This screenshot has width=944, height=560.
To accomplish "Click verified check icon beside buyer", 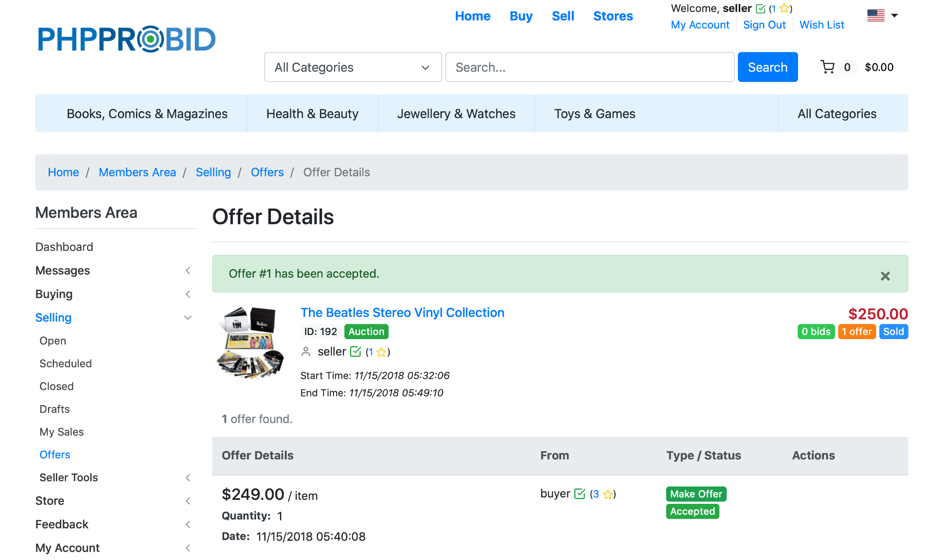I will 579,494.
